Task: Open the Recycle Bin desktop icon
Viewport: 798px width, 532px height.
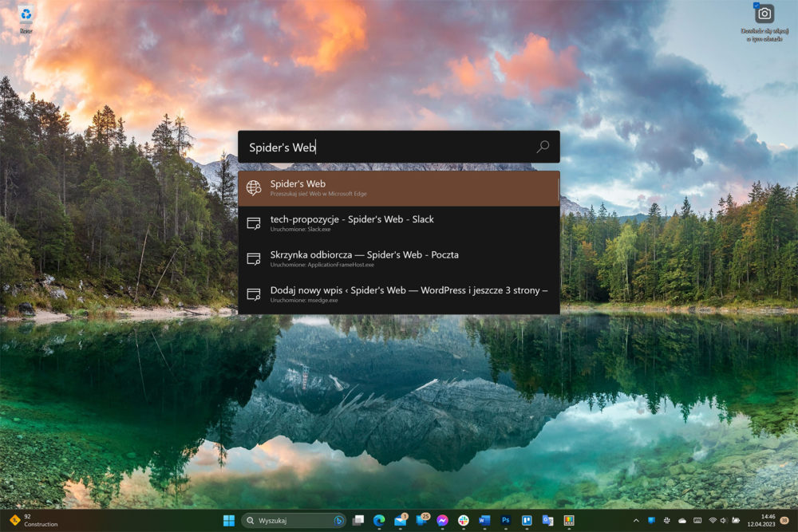Action: 26,19
